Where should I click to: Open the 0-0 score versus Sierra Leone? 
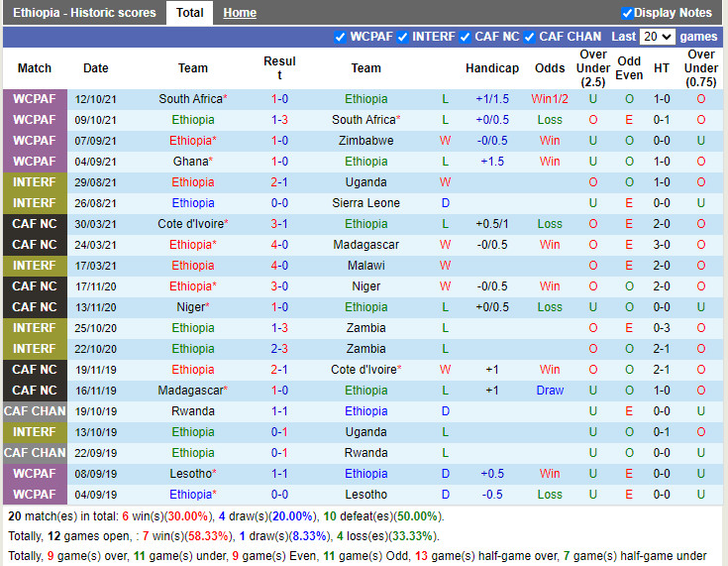[279, 203]
